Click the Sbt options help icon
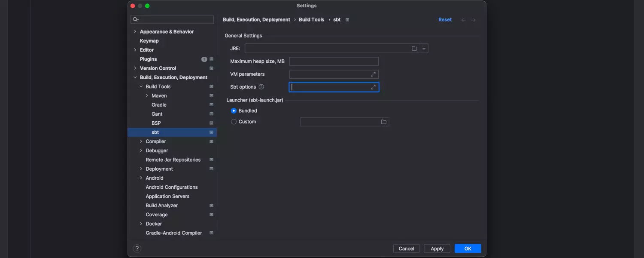This screenshot has height=258, width=644. [x=261, y=87]
